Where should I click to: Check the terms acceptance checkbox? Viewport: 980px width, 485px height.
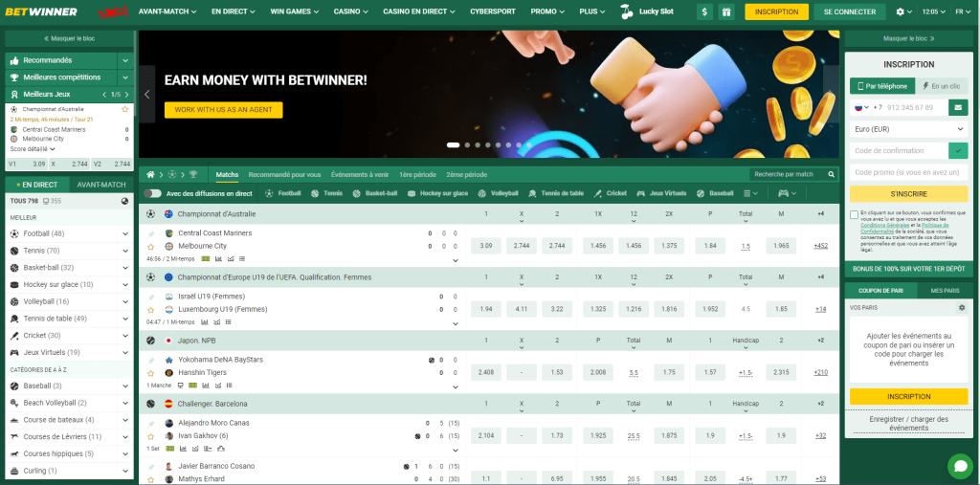point(855,215)
